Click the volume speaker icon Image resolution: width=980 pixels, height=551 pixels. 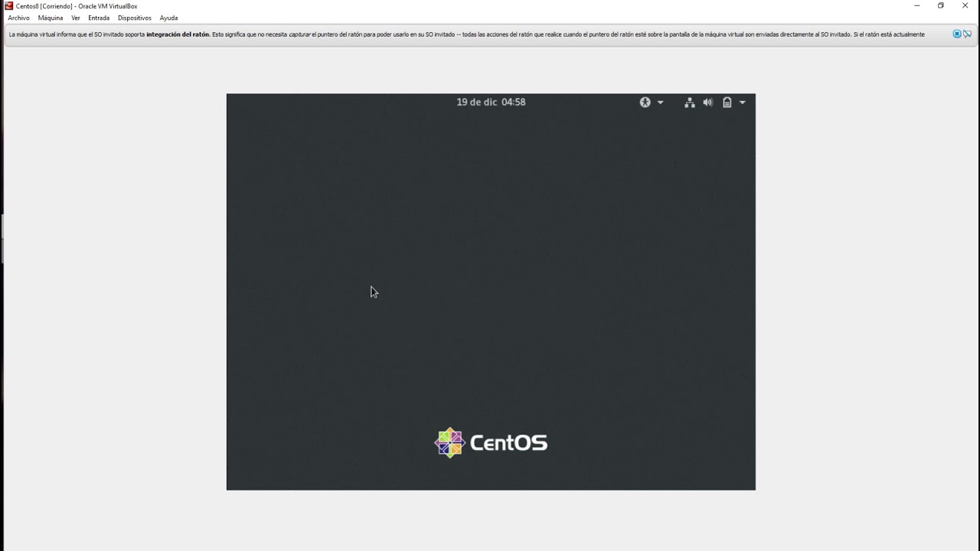pyautogui.click(x=708, y=103)
